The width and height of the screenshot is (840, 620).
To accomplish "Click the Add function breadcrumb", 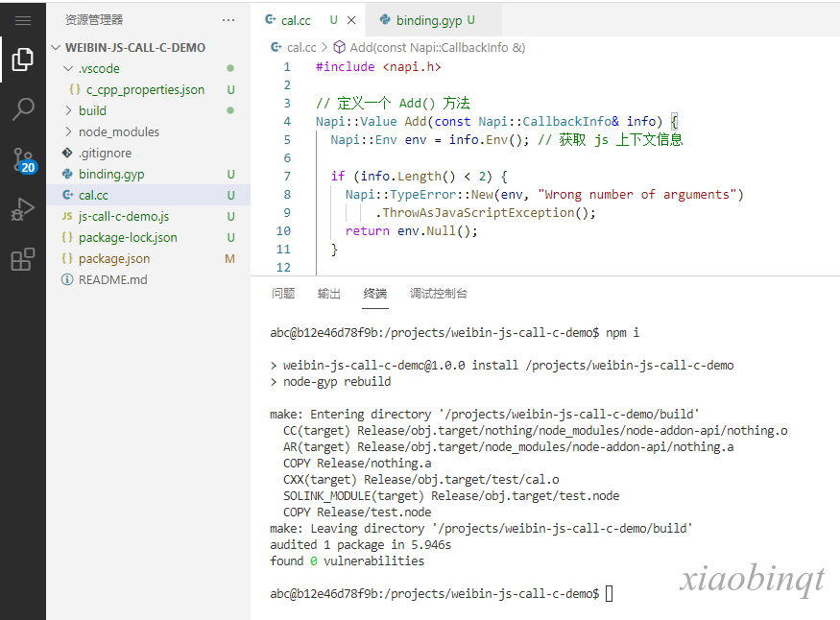I will pos(437,47).
